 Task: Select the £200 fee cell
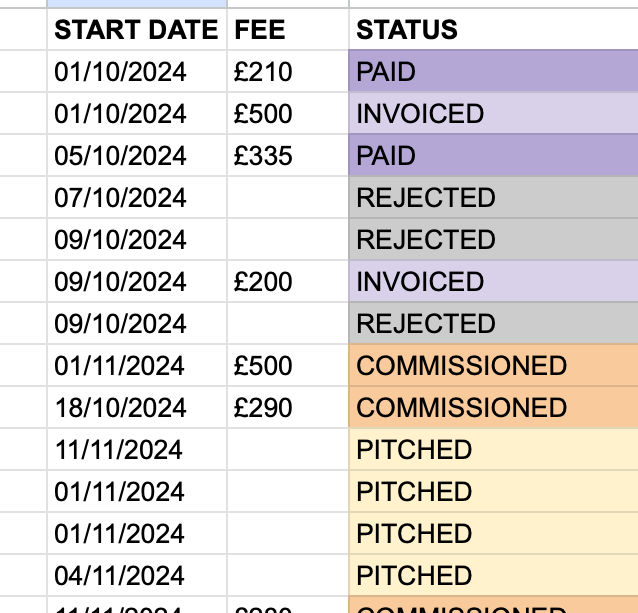pyautogui.click(x=288, y=281)
